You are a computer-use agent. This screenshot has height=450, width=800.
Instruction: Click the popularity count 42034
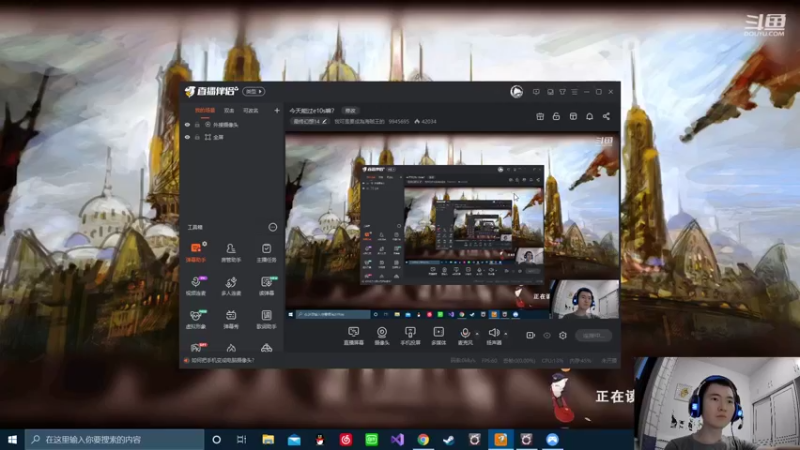(x=425, y=121)
